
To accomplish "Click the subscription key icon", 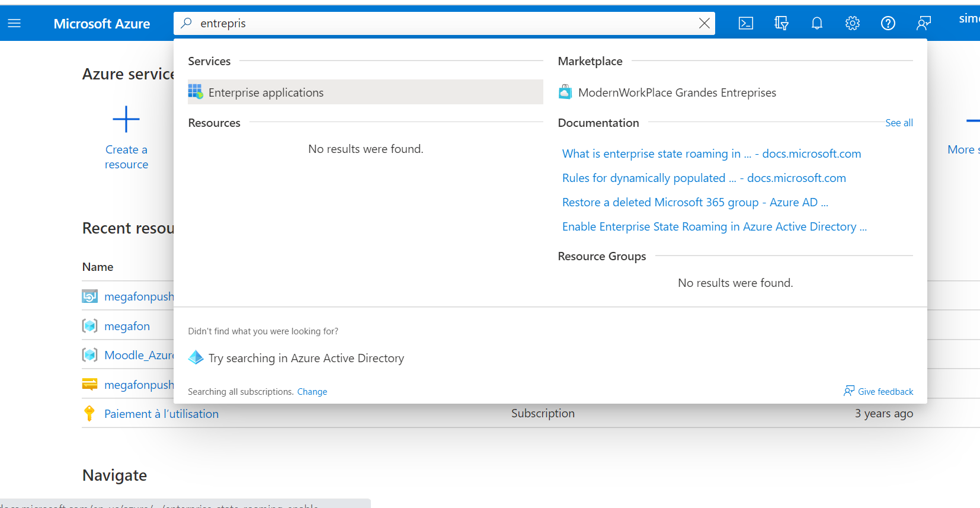I will click(89, 413).
